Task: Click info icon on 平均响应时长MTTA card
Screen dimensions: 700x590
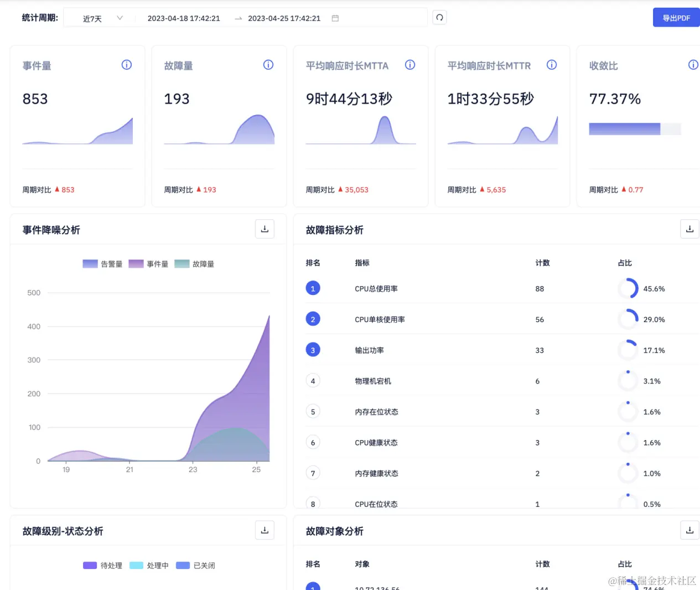Action: point(410,65)
